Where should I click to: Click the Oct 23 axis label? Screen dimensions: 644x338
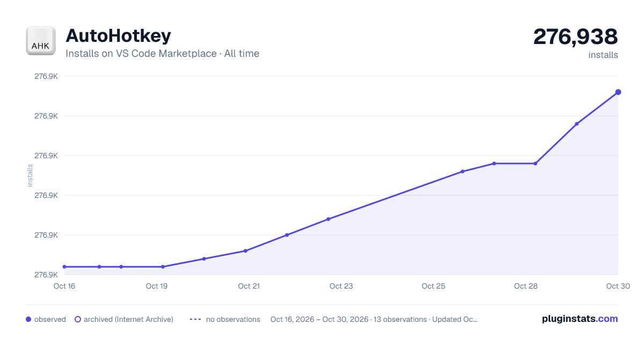coord(341,286)
